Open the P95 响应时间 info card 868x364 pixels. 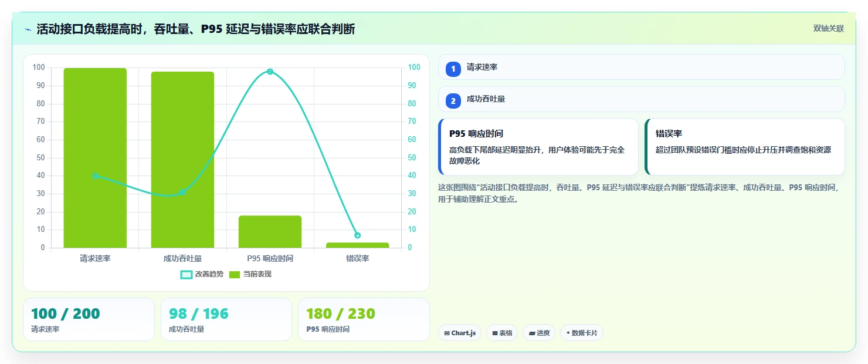(538, 147)
